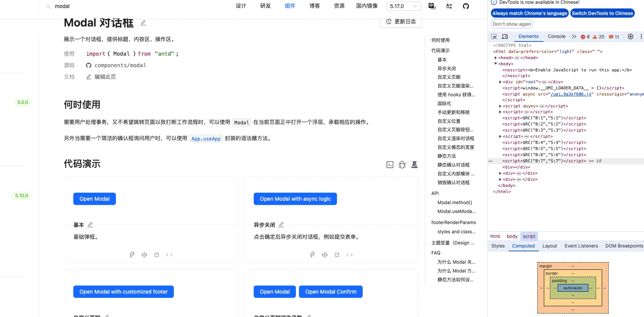Viewport: 644px width, 317px height.
Task: Toggle the RTL text direction icon
Action: [449, 6]
